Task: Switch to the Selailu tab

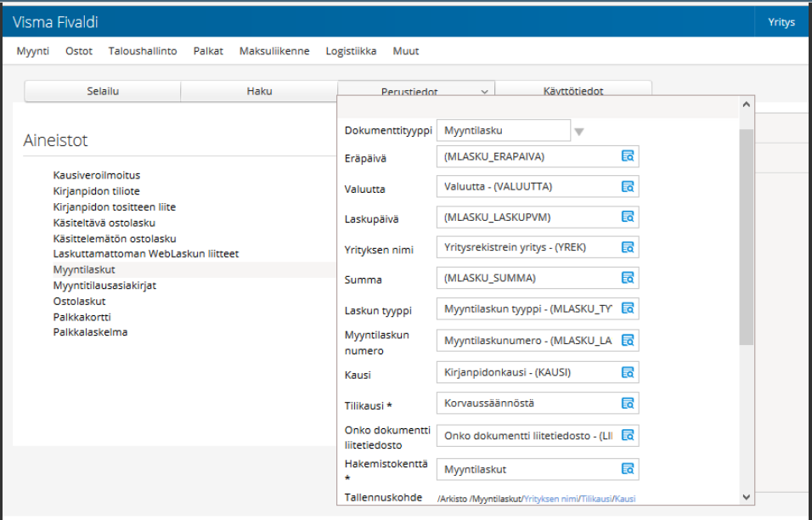Action: tap(103, 91)
